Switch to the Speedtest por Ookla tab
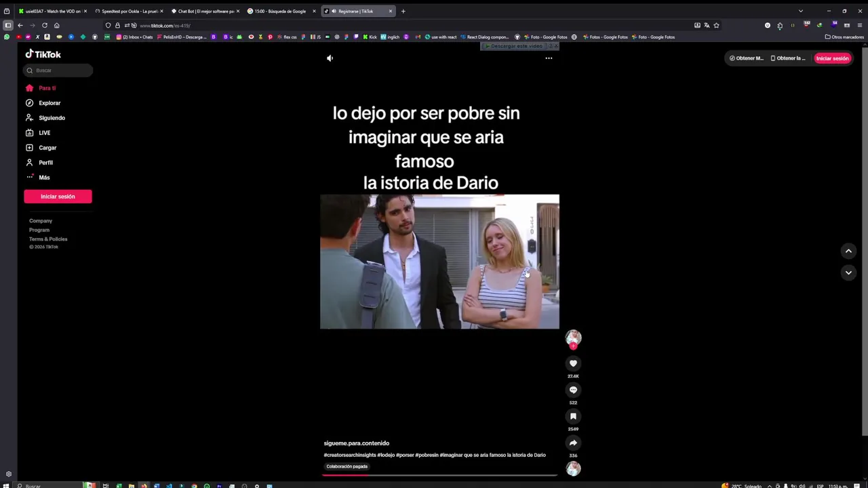 point(129,11)
